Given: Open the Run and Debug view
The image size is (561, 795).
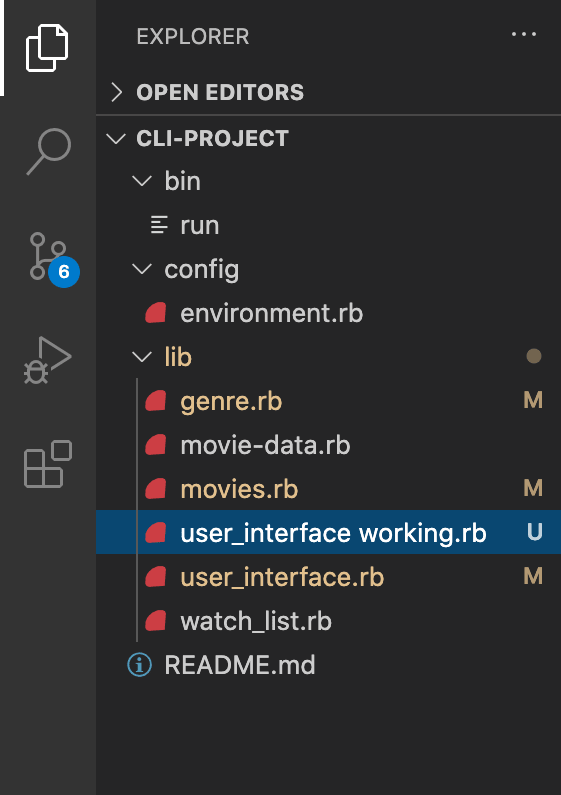Looking at the screenshot, I should [48, 359].
